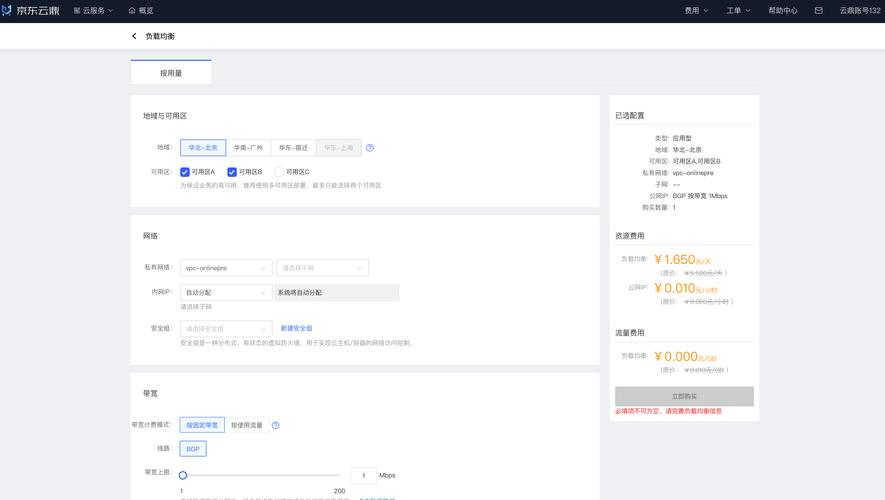Expand the 费用 billing dropdown
This screenshot has width=885, height=500.
click(x=696, y=10)
